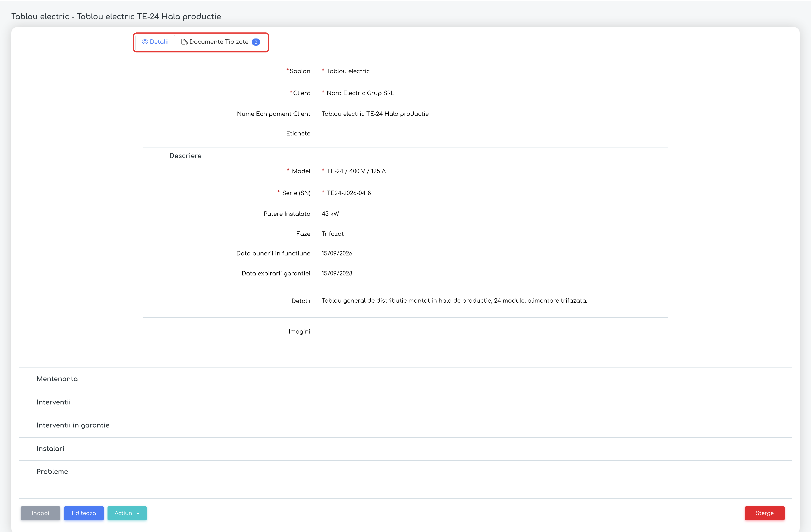
Task: Click the Imagini label
Action: (x=299, y=332)
